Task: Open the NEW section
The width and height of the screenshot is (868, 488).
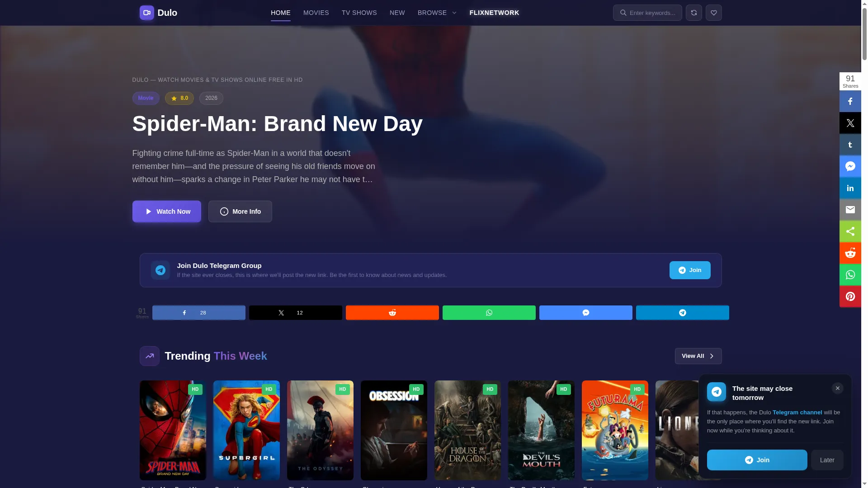Action: point(397,13)
